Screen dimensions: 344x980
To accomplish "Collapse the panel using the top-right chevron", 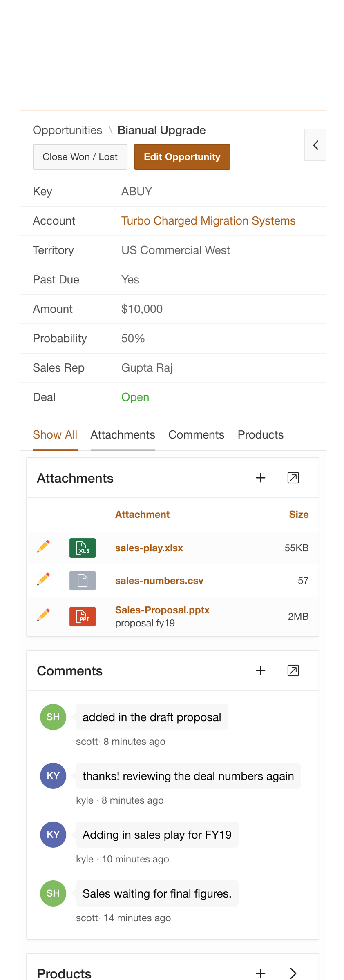I will [316, 145].
